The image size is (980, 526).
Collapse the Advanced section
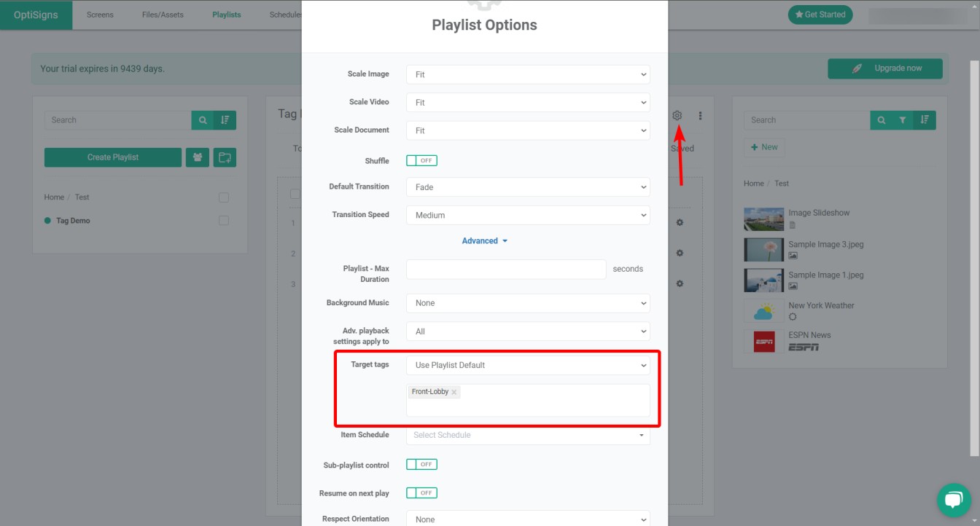[484, 241]
